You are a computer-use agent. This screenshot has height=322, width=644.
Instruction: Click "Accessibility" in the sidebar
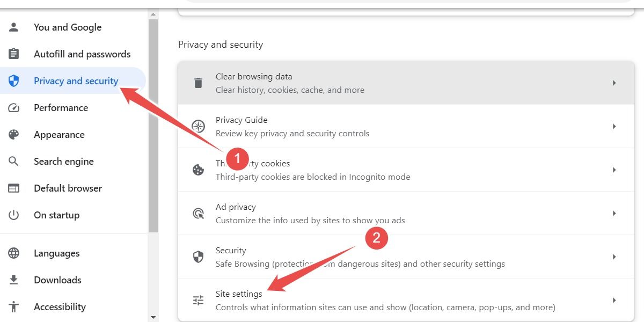[60, 306]
